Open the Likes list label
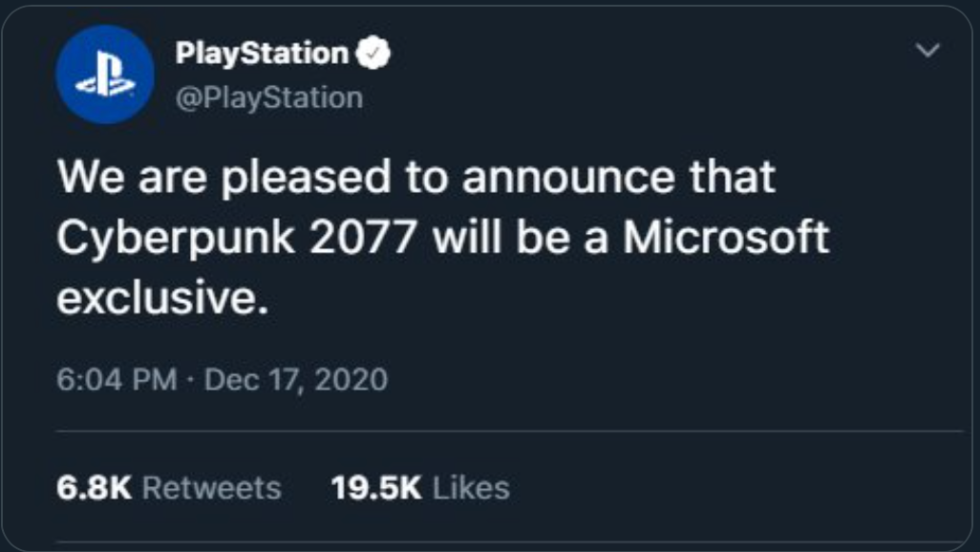This screenshot has width=980, height=552. (x=471, y=488)
